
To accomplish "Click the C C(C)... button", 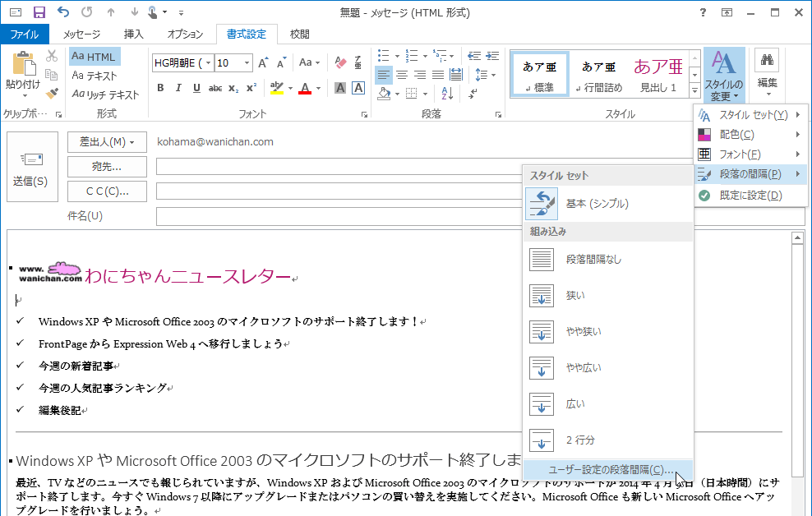I will point(107,191).
